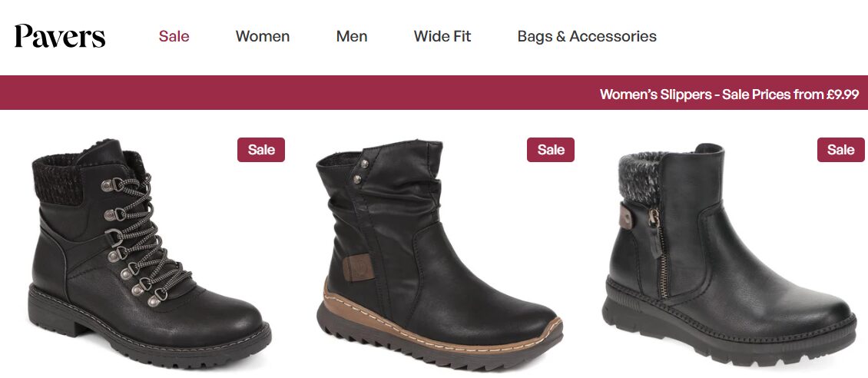Open the Sale menu item
Image resolution: width=868 pixels, height=378 pixels.
pos(174,37)
